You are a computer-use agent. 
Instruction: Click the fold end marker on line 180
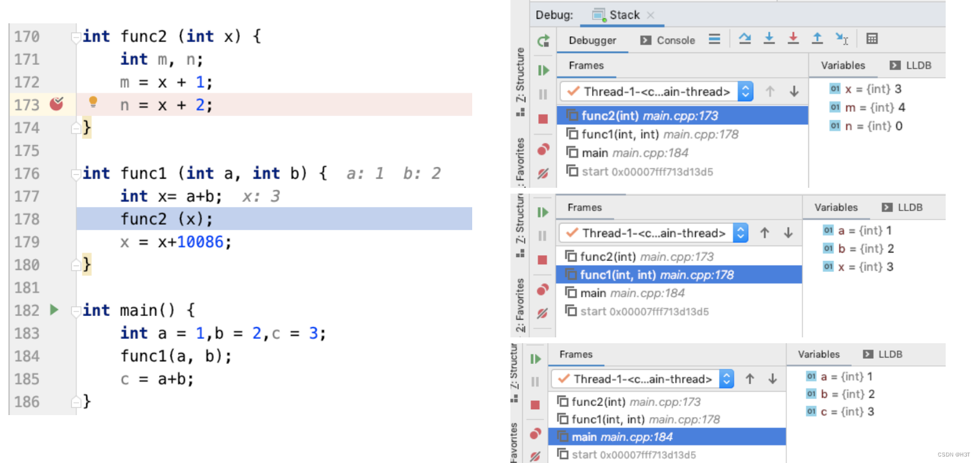[x=76, y=265]
